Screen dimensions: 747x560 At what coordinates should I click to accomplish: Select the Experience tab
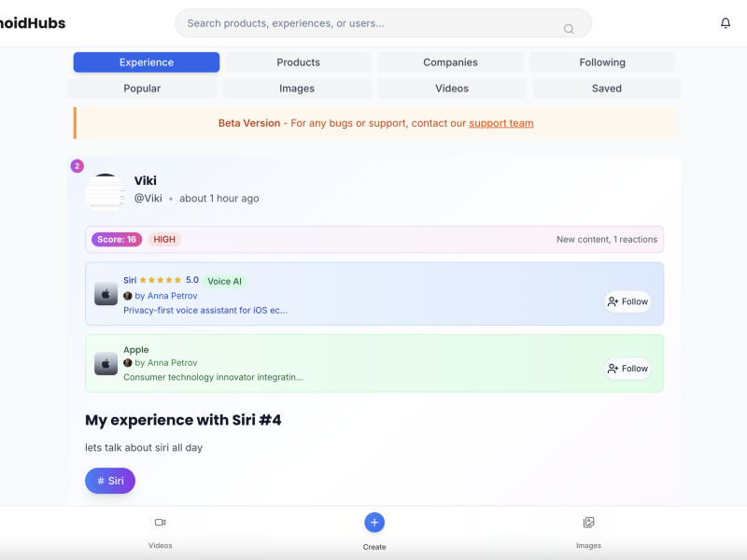click(147, 63)
